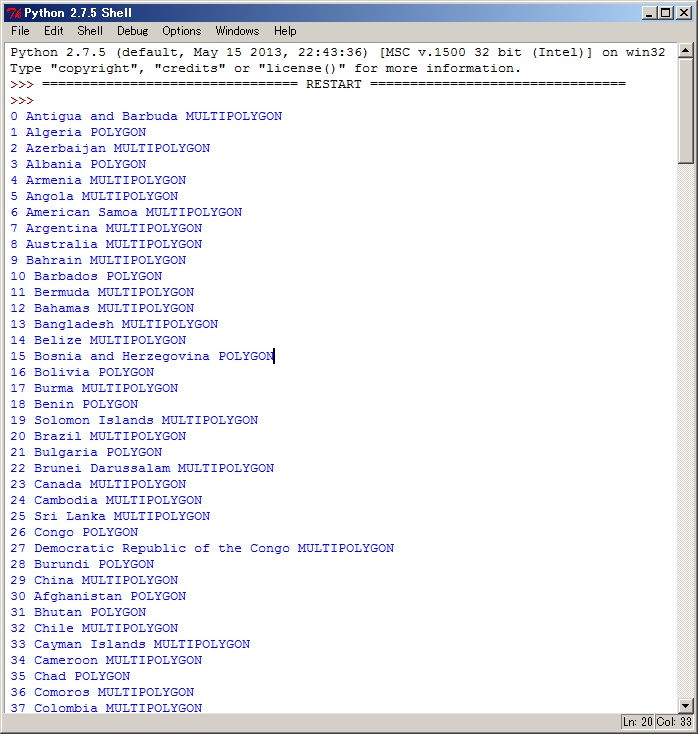698x734 pixels.
Task: Open the Shell menu
Action: (x=90, y=31)
